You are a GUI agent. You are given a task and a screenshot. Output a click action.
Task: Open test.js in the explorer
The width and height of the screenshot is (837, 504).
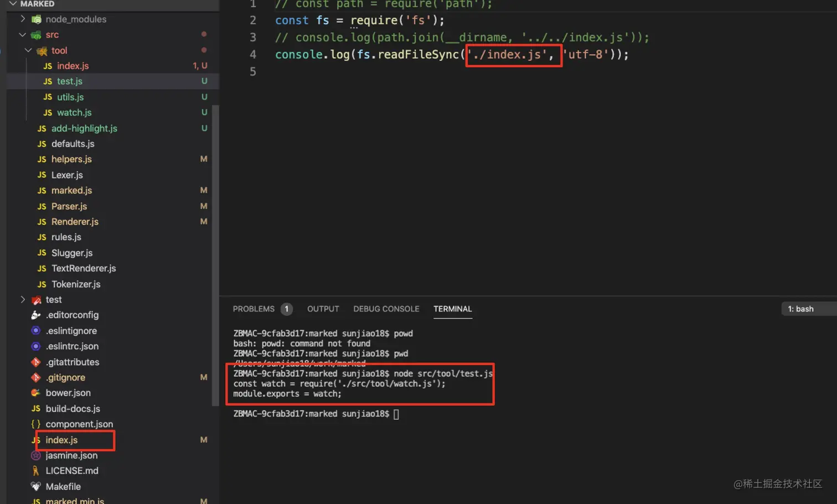coord(69,81)
